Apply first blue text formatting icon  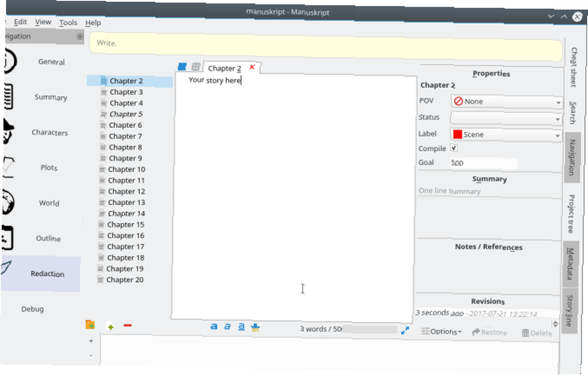point(214,327)
